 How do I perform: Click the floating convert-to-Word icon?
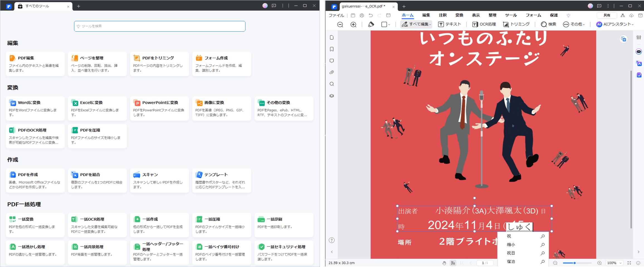click(624, 39)
